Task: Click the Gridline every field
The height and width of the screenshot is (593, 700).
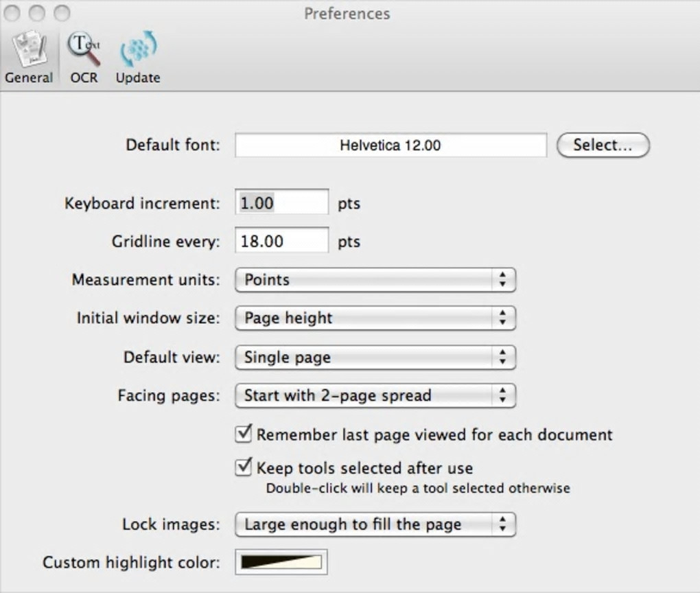Action: (x=281, y=240)
